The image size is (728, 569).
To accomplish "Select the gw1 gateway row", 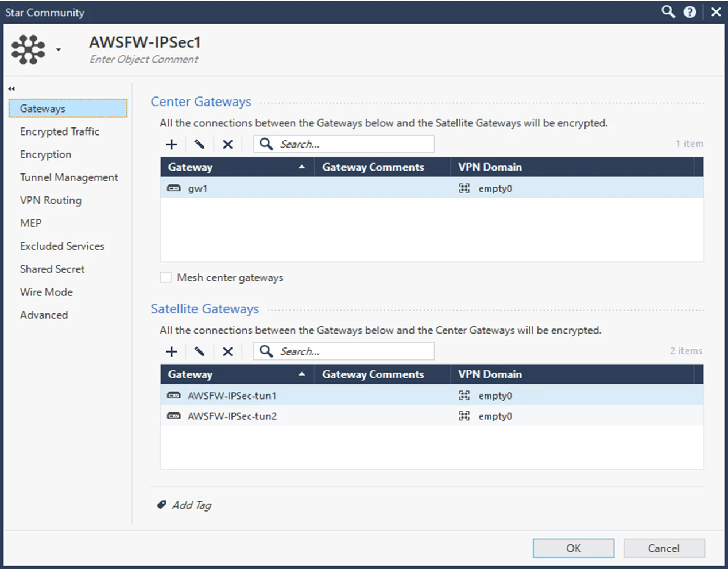I will point(432,188).
